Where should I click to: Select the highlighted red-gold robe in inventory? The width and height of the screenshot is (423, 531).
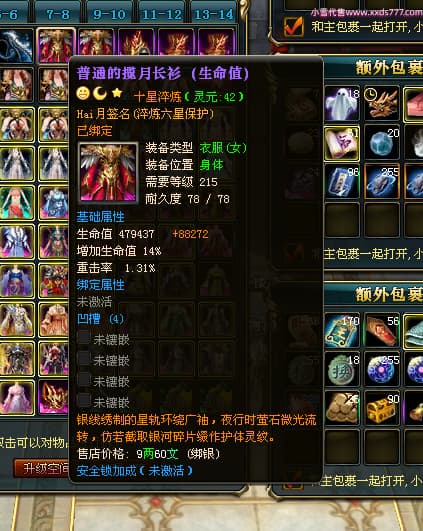(x=56, y=46)
